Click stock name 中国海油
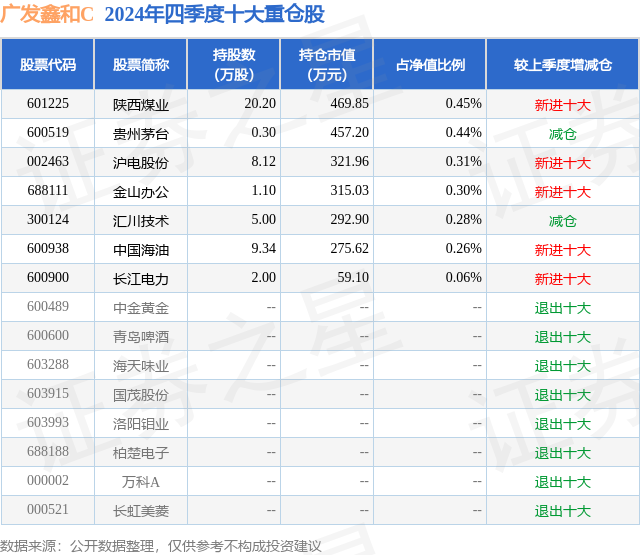640x555 pixels. point(141,250)
